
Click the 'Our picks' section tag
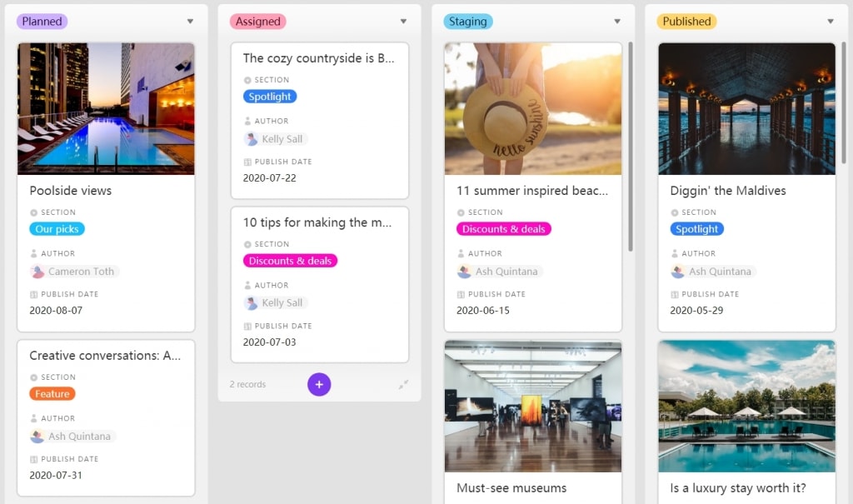pos(57,229)
